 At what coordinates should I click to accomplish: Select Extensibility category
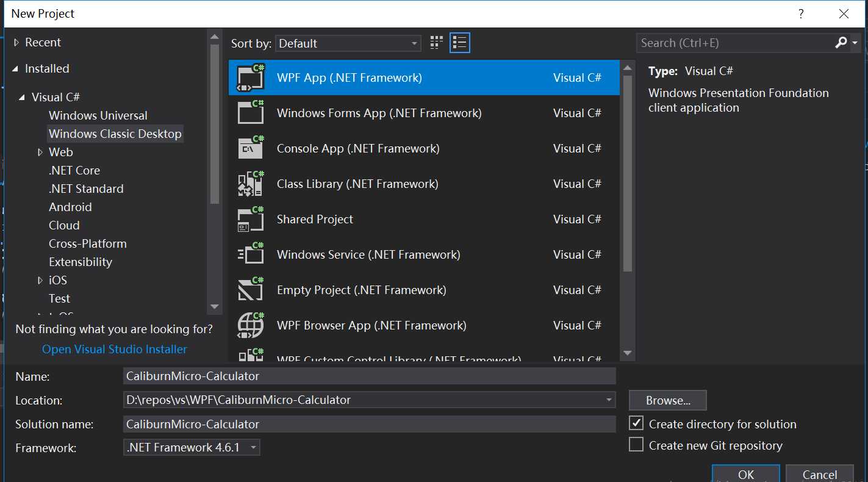[x=81, y=262]
